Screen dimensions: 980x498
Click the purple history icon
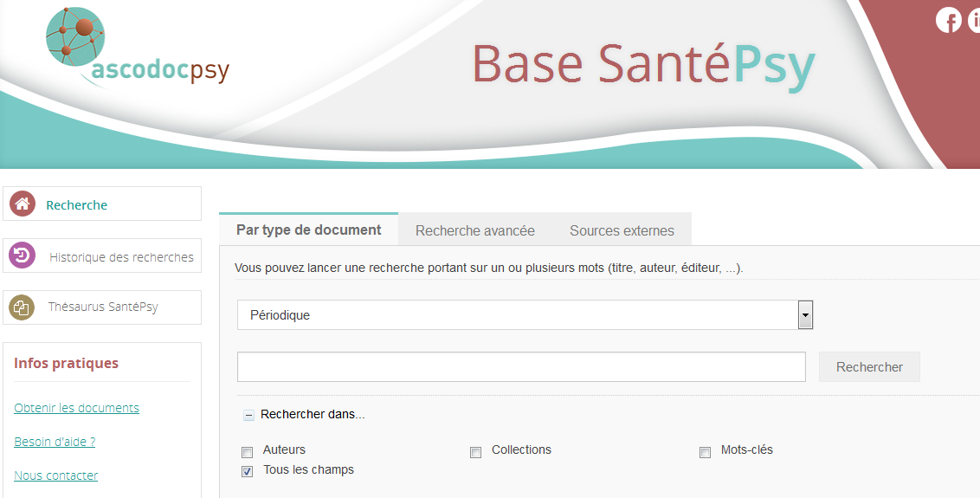click(23, 255)
